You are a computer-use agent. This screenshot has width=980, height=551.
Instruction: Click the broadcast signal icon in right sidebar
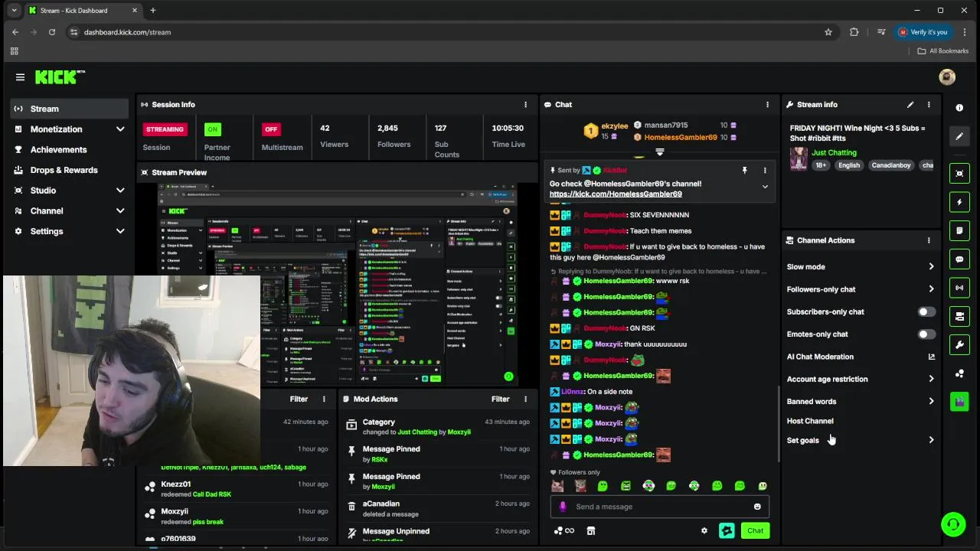959,288
